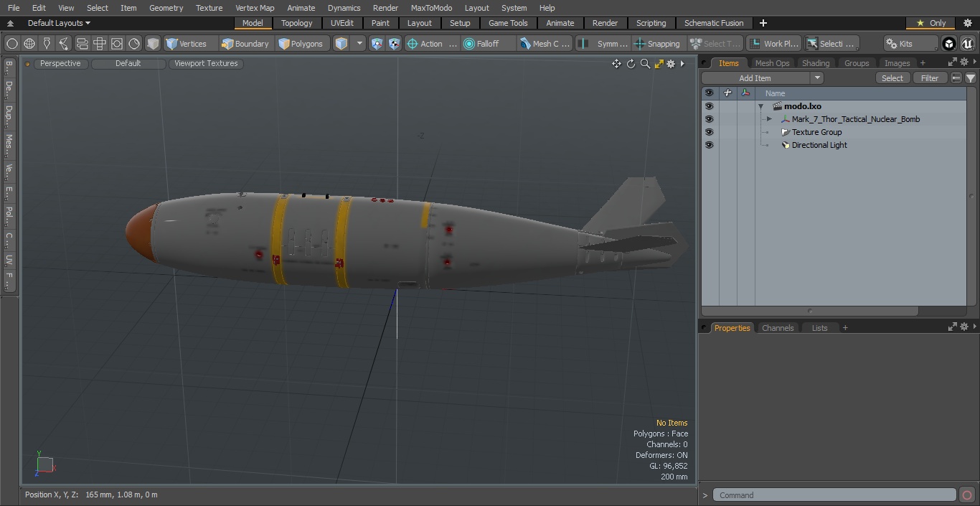Toggle visibility of Directional Light
The width and height of the screenshot is (980, 506).
[x=709, y=145]
